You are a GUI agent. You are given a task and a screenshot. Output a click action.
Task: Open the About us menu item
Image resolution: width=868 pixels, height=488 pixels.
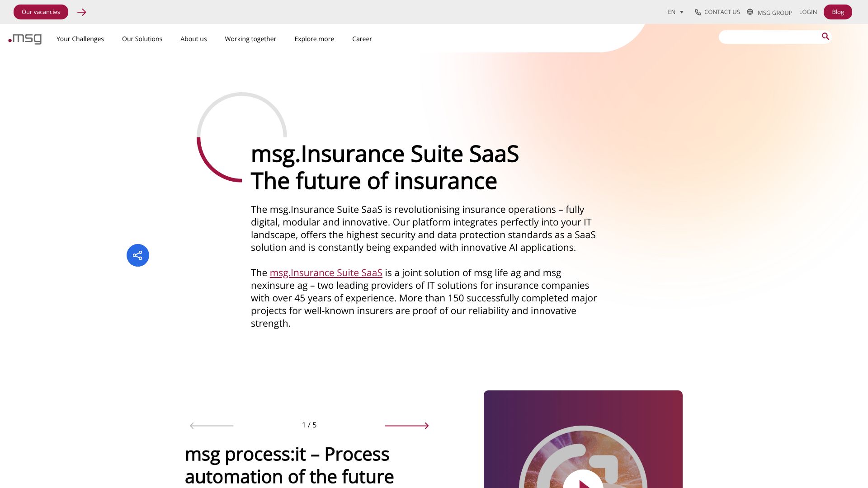pos(193,39)
